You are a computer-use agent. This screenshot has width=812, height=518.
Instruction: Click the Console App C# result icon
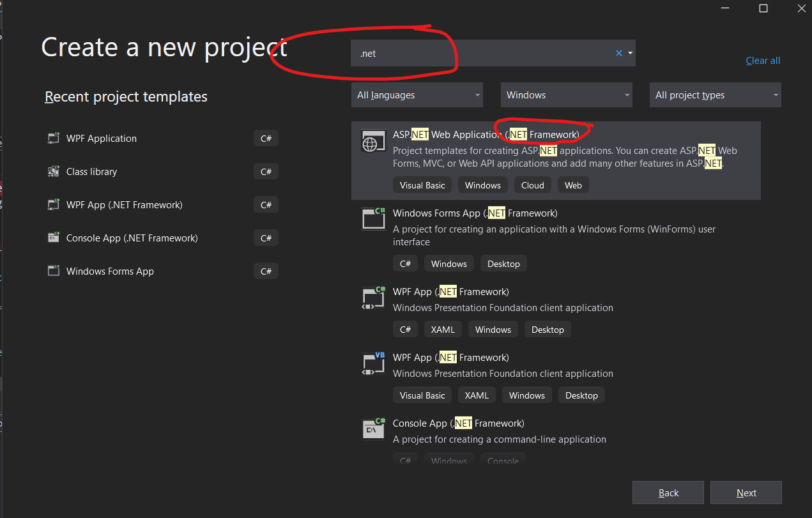point(374,429)
